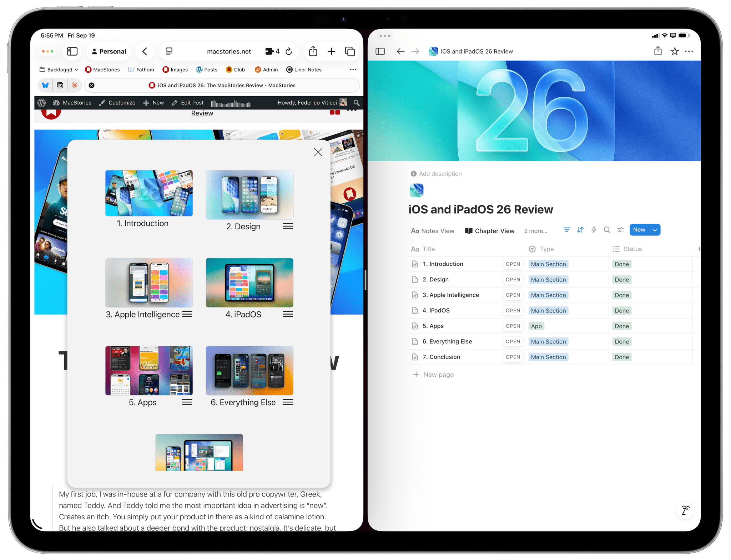Share the Safari page

click(313, 51)
